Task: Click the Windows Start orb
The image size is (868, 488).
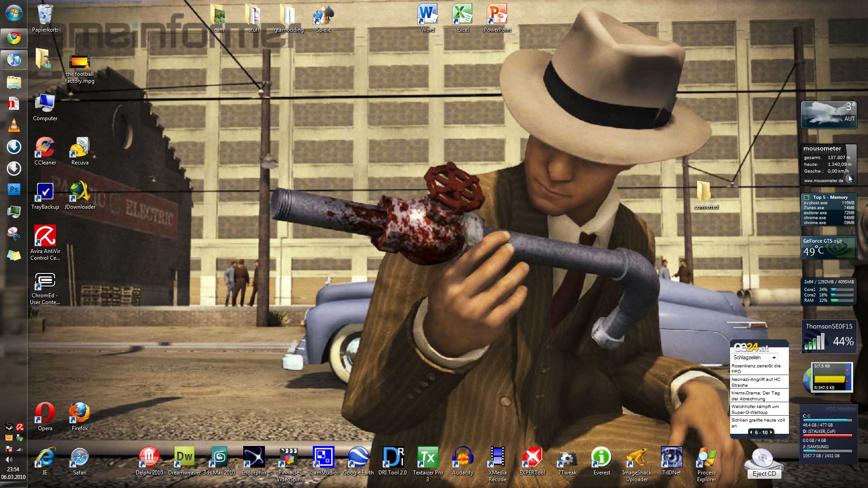Action: pyautogui.click(x=14, y=13)
